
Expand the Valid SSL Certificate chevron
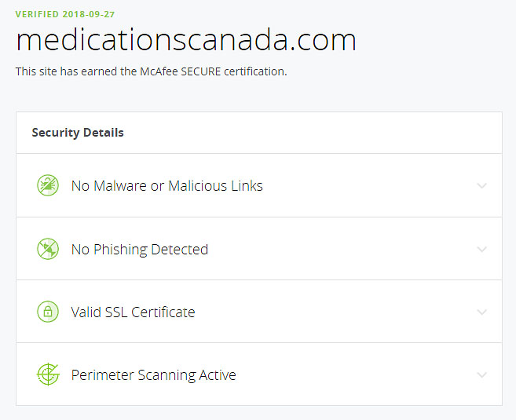481,312
